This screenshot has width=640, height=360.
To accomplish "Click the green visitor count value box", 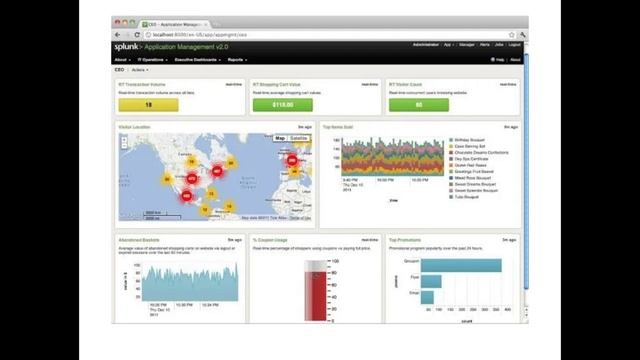I will pyautogui.click(x=419, y=105).
